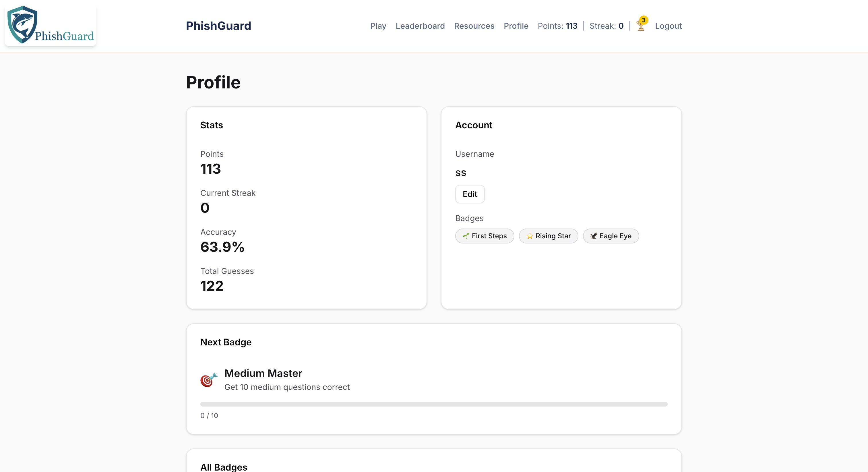Click the Medium Master dartboard icon
868x472 pixels.
[x=209, y=380]
